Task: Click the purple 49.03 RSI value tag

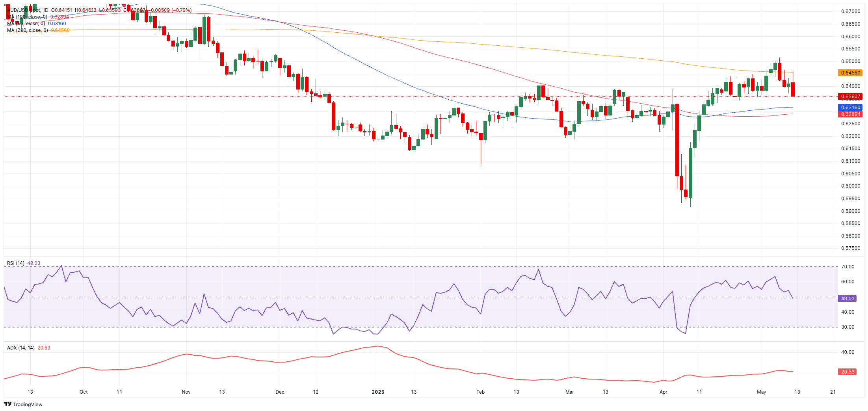Action: 848,299
